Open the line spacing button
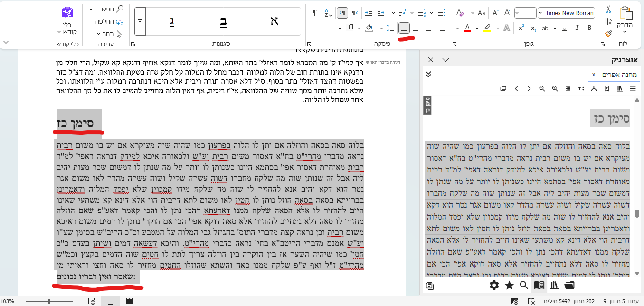This screenshot has width=644, height=306. coord(391,28)
